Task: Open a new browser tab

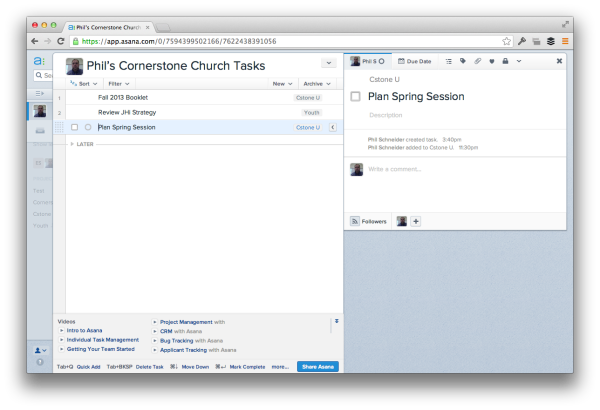Action: pos(163,28)
